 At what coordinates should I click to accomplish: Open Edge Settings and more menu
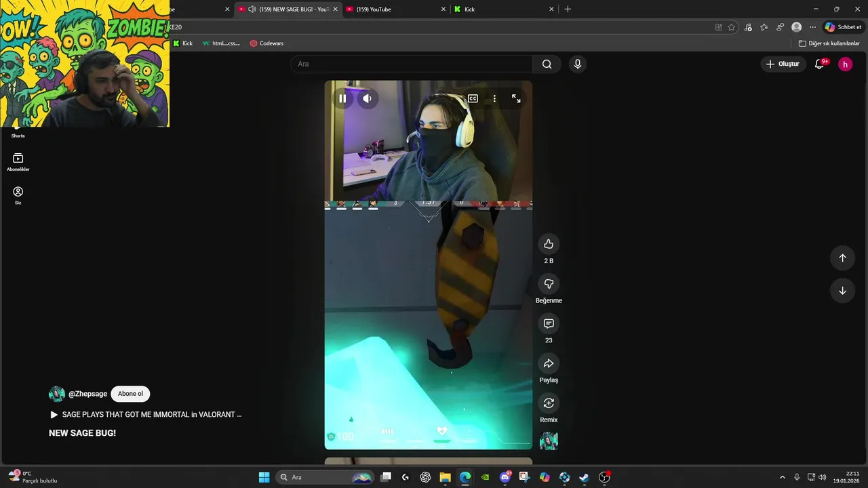tap(812, 27)
